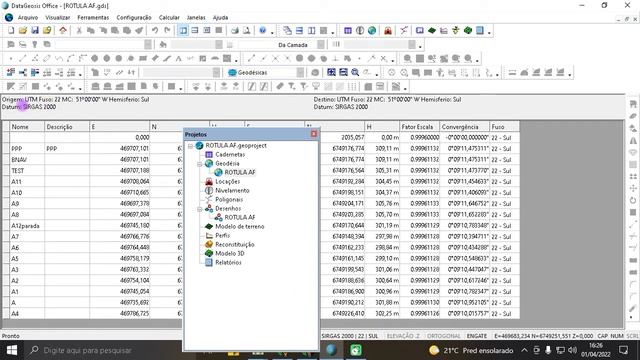Click the Convergência column header
The image size is (640, 360).
click(x=464, y=127)
